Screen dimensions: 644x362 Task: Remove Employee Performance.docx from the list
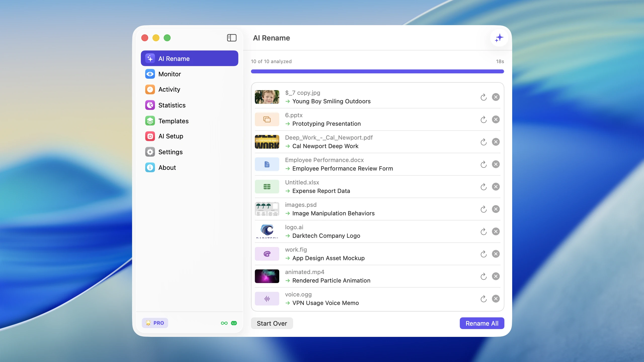point(496,164)
